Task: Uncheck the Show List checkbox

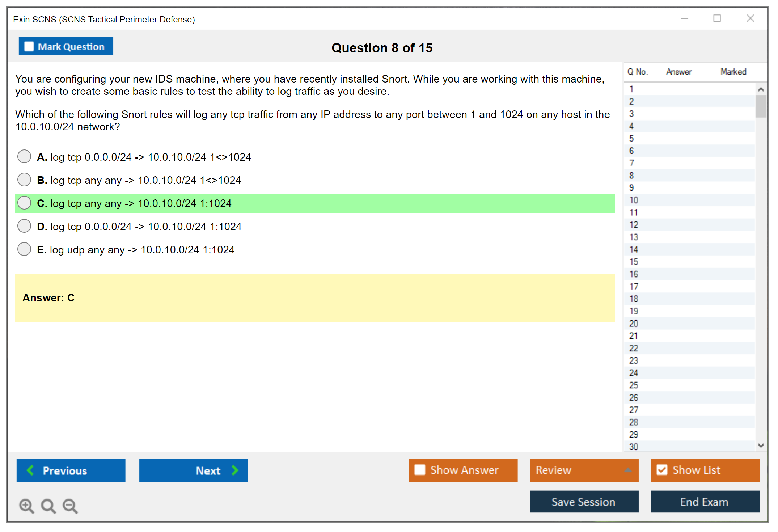Action: pos(662,470)
